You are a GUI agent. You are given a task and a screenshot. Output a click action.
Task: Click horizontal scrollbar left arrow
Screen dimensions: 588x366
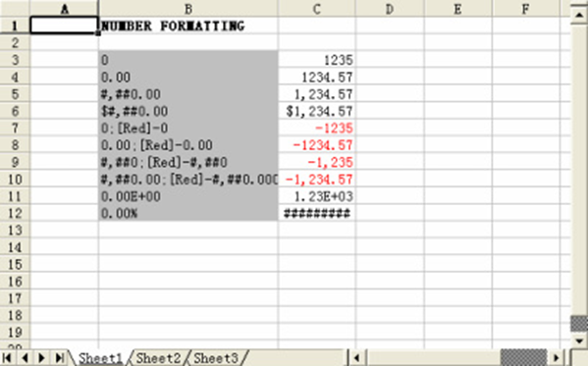tap(356, 358)
